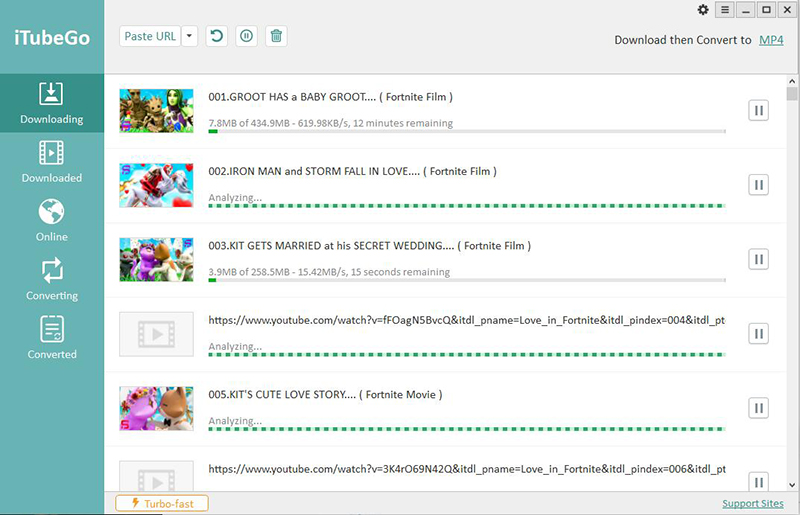Click the '7.8MB of 434.9MB' status text
800x515 pixels.
(331, 123)
